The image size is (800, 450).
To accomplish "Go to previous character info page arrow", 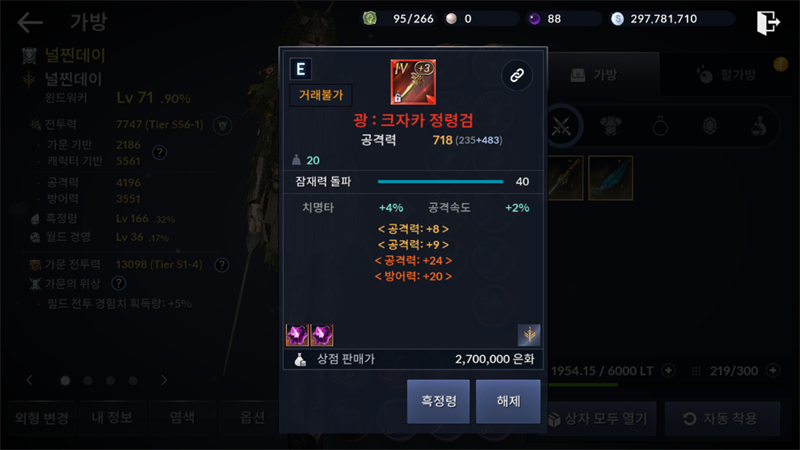I will [x=29, y=380].
